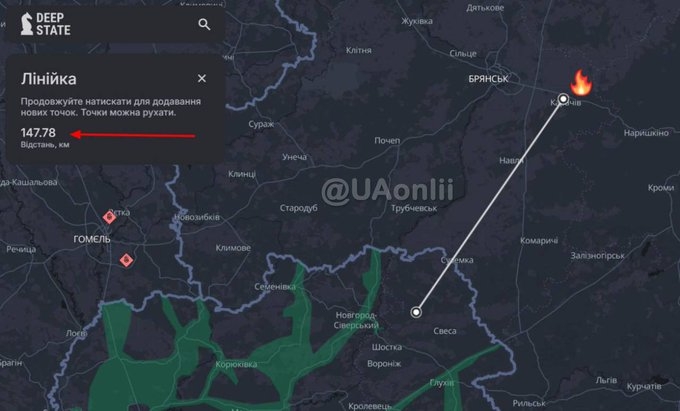
Task: Click the БРЯНСЬК city label
Action: [x=488, y=79]
